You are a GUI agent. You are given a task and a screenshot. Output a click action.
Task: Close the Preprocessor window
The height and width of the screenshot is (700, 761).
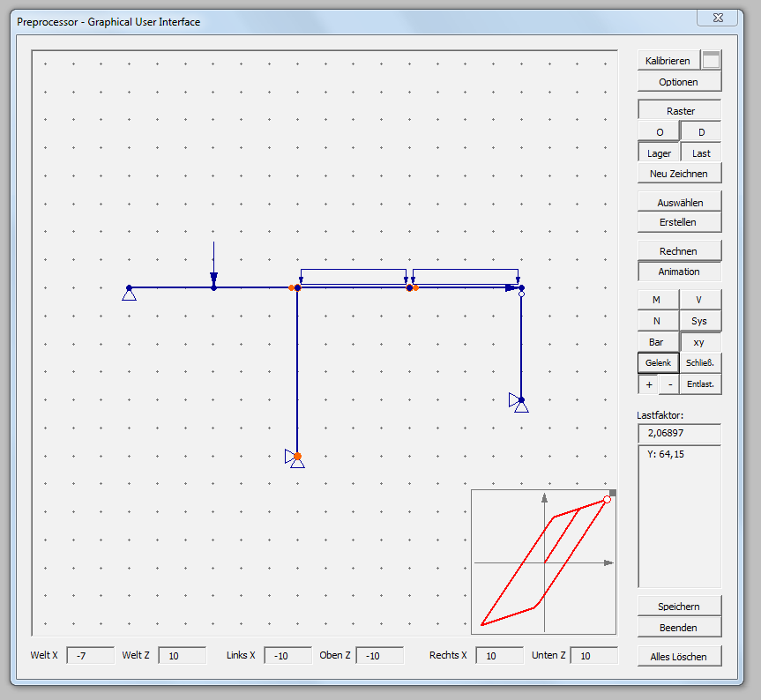(x=719, y=18)
